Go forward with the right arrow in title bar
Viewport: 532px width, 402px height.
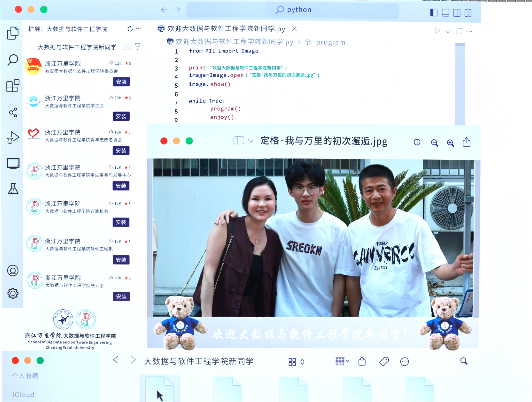pos(177,10)
